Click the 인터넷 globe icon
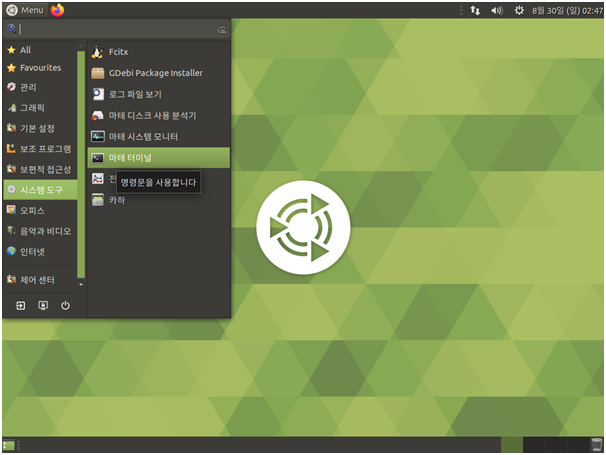 [x=12, y=251]
